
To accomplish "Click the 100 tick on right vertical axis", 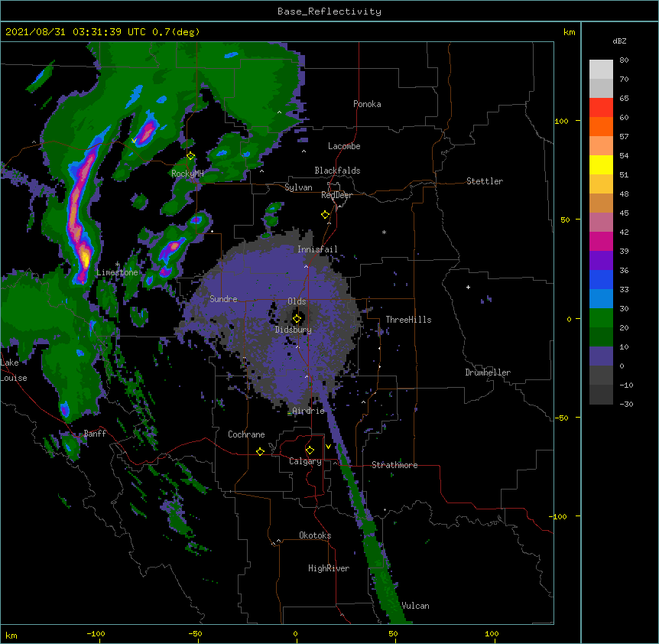I will 561,121.
